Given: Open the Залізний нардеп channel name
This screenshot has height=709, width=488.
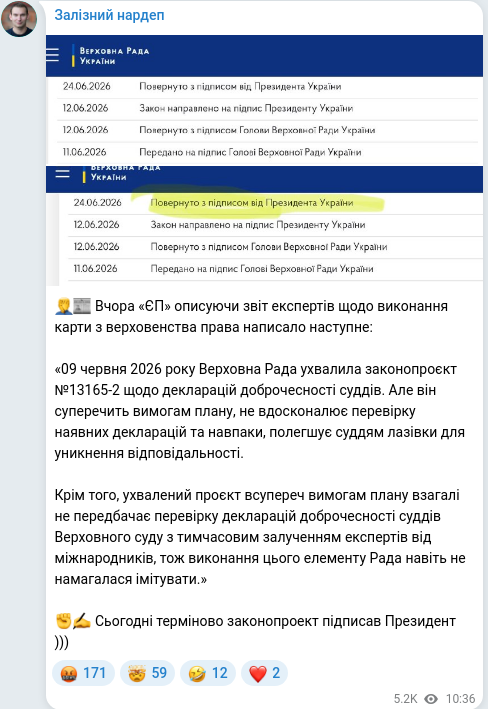Looking at the screenshot, I should (x=109, y=15).
